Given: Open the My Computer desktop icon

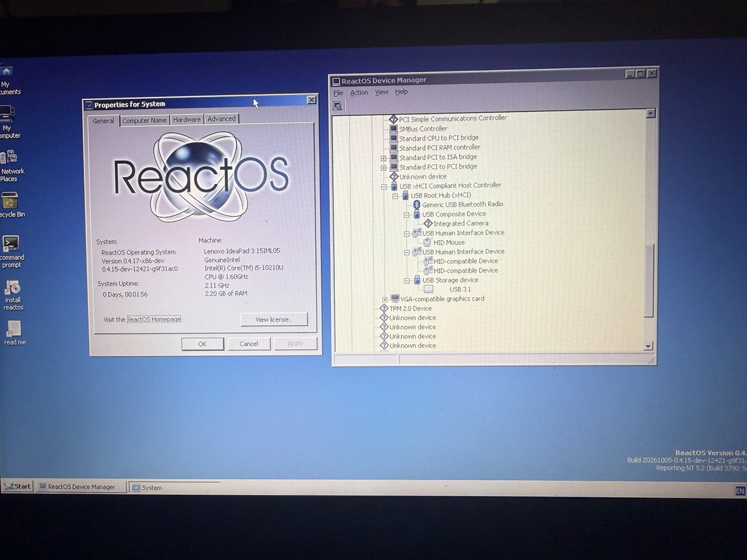Looking at the screenshot, I should pyautogui.click(x=7, y=122).
